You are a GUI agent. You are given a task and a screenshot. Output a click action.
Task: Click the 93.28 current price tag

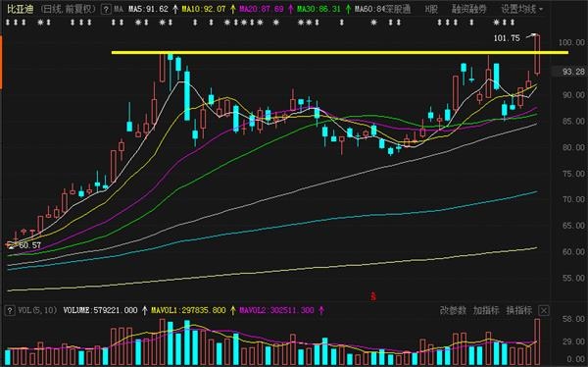pos(573,72)
